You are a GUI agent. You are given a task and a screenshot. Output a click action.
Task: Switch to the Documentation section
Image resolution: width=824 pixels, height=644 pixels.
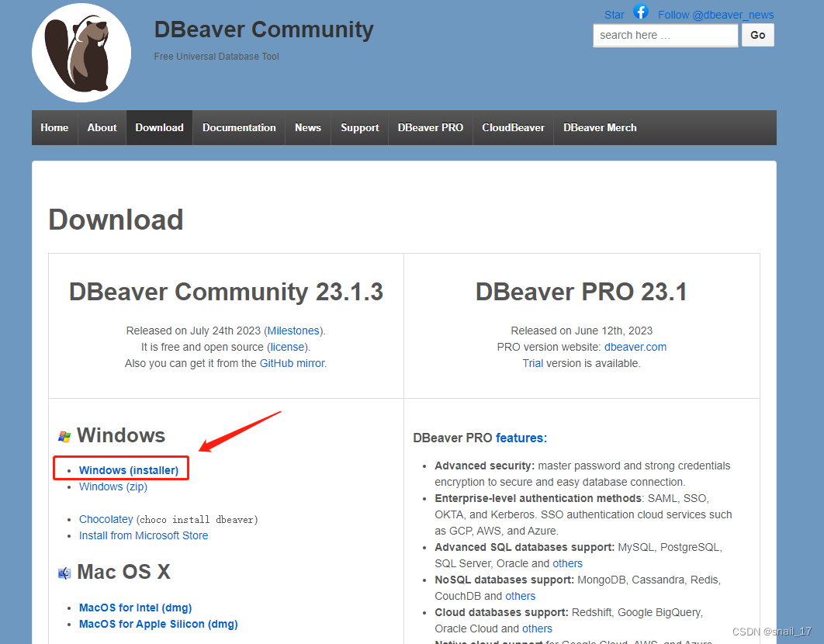239,127
